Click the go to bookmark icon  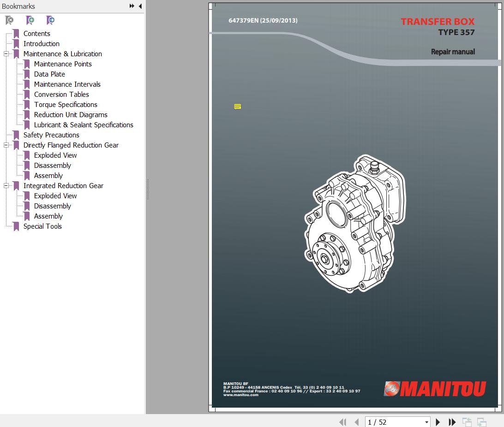(x=50, y=20)
